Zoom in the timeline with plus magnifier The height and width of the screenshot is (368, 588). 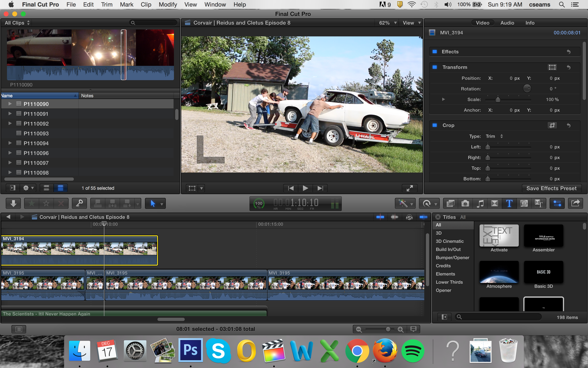coord(401,329)
